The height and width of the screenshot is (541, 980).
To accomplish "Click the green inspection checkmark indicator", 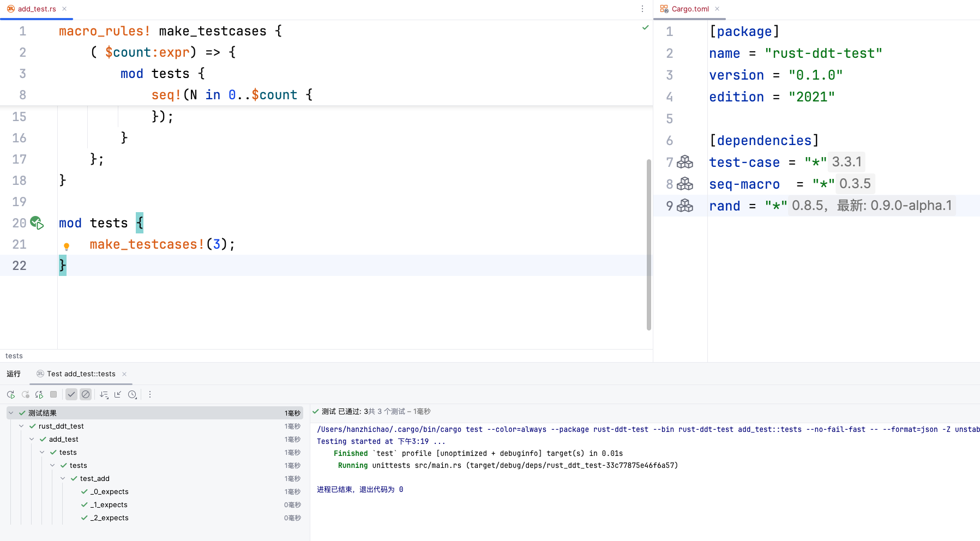I will 646,27.
